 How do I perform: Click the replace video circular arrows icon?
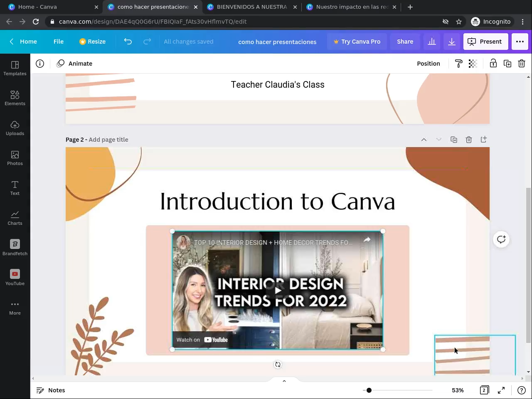pos(278,365)
